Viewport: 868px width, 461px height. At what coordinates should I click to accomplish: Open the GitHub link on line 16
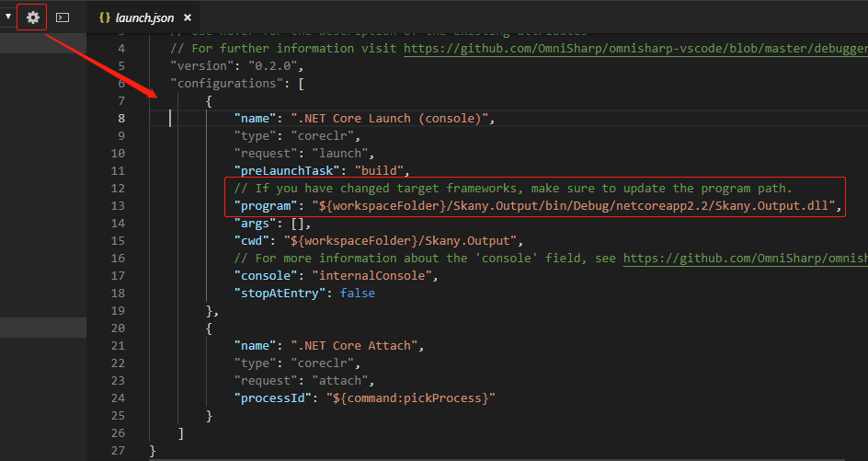click(x=745, y=259)
